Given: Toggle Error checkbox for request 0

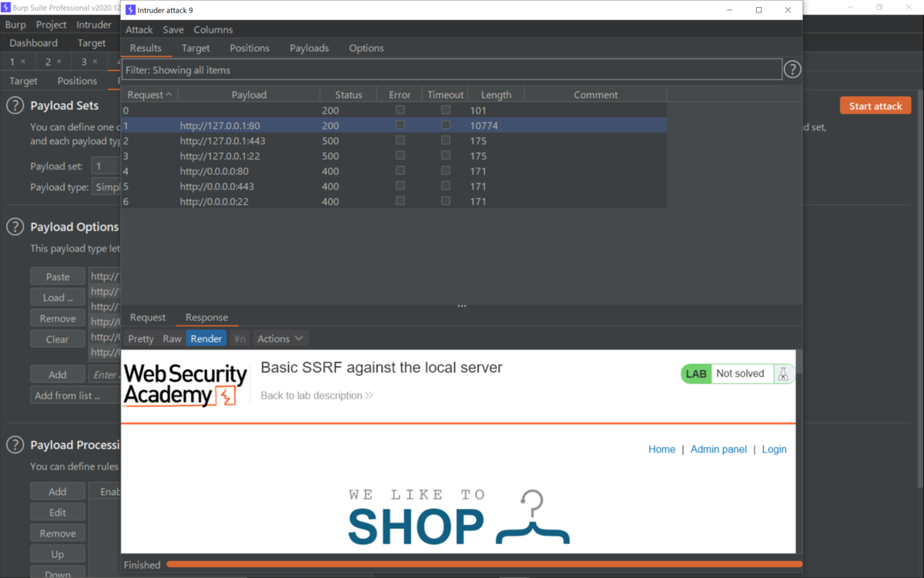Looking at the screenshot, I should pyautogui.click(x=400, y=110).
